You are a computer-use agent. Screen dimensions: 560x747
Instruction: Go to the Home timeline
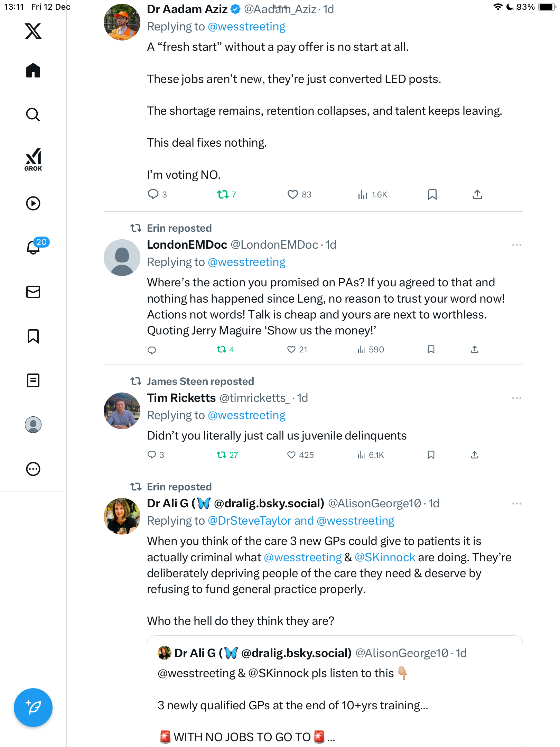point(33,71)
